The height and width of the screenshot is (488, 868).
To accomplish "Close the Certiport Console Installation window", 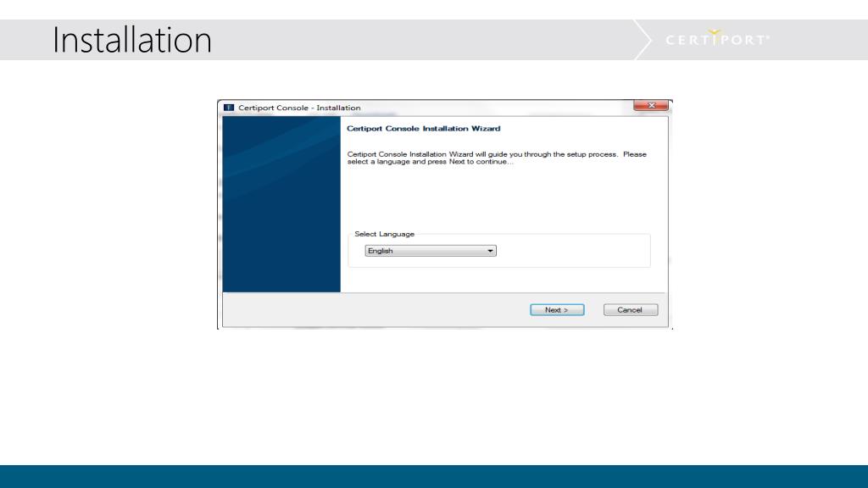I will [x=651, y=105].
